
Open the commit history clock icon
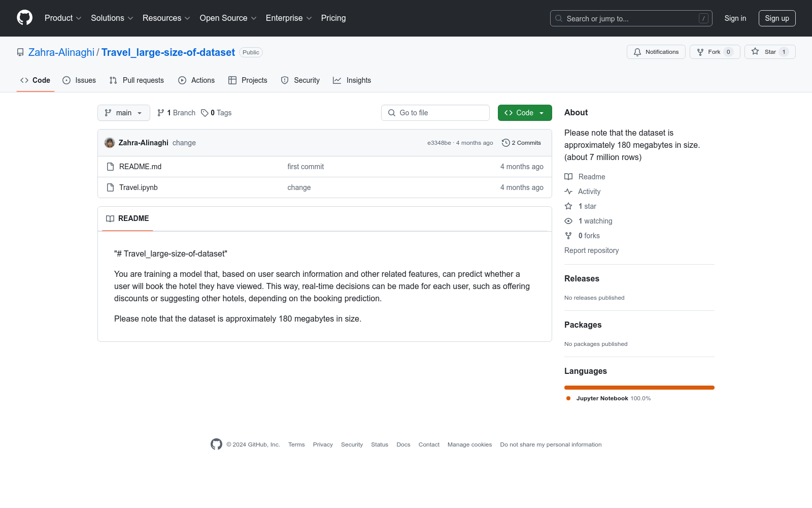pos(505,143)
